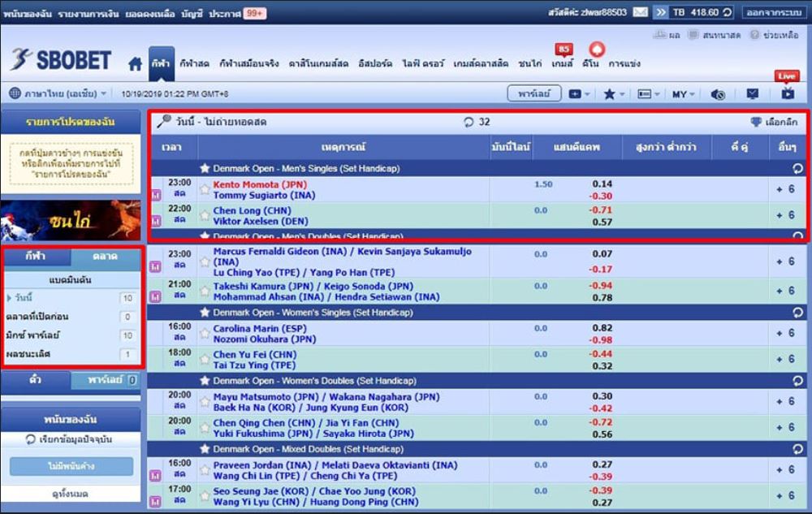Open stats icon for Takeshi Kamura match
Screen dimensions: 812x514
156,296
